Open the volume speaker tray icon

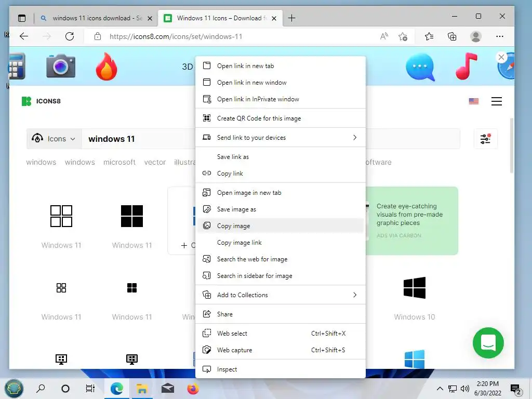click(x=465, y=389)
